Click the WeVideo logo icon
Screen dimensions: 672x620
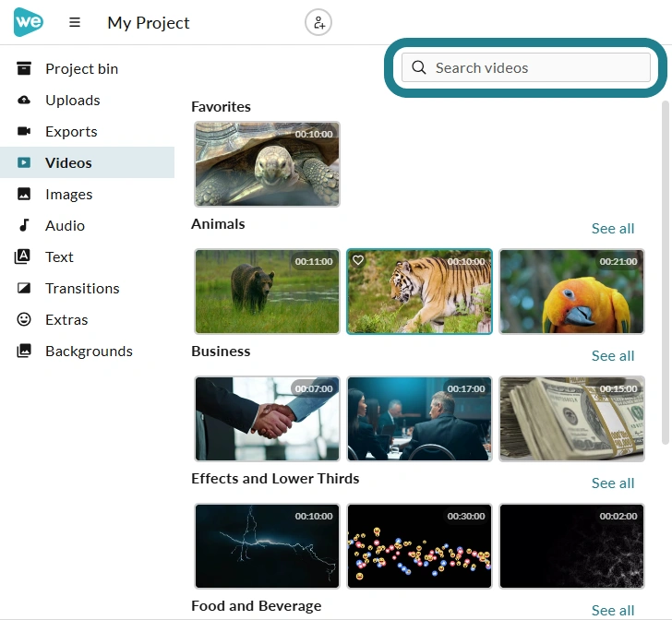(x=29, y=22)
